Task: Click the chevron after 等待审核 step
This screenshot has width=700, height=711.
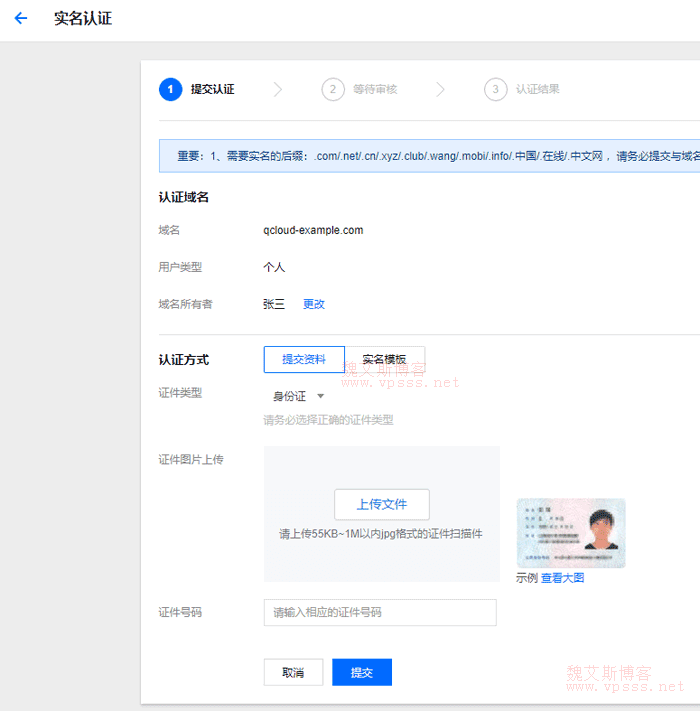Action: 440,89
